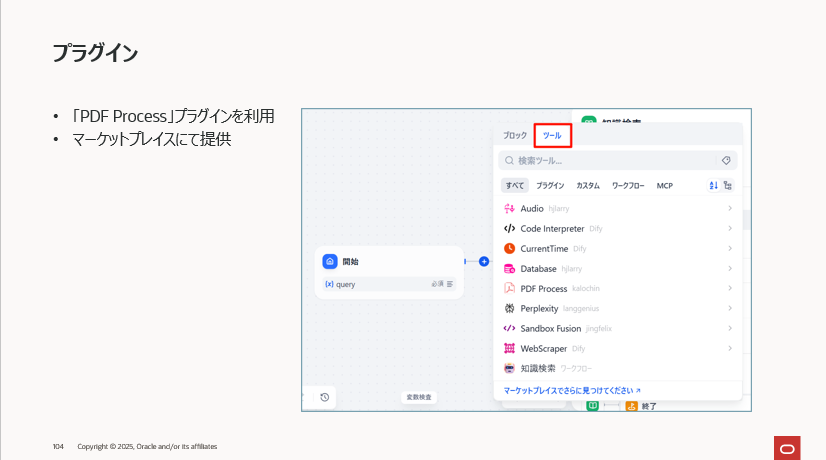Screen dimensions: 826x460
Task: Click the WebScraper tool icon
Action: click(509, 348)
